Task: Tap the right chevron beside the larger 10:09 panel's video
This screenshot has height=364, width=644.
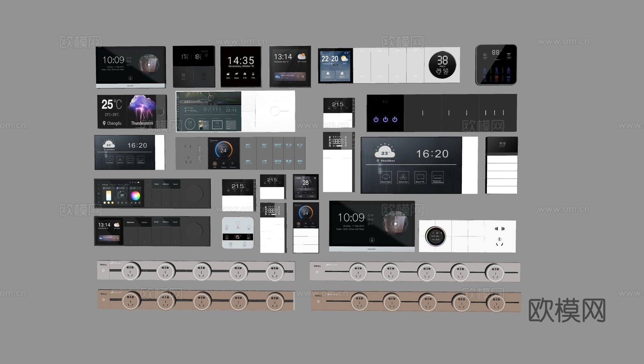Action: coord(407,224)
